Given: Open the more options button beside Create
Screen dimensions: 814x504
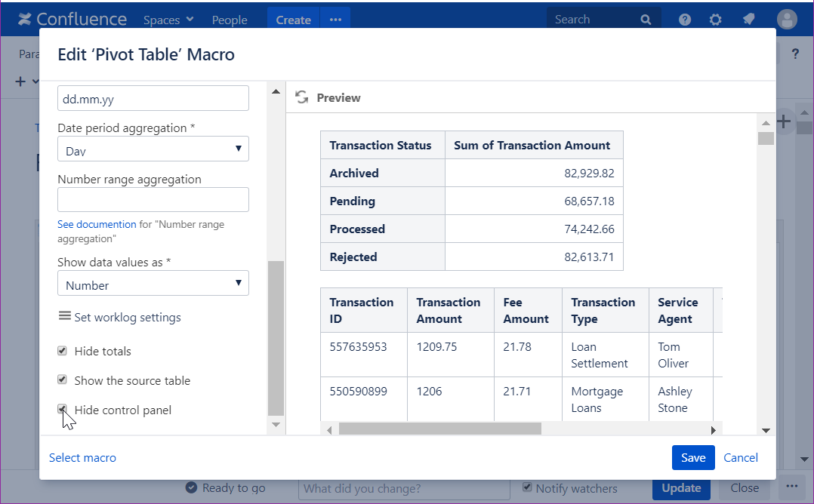Looking at the screenshot, I should [x=335, y=20].
